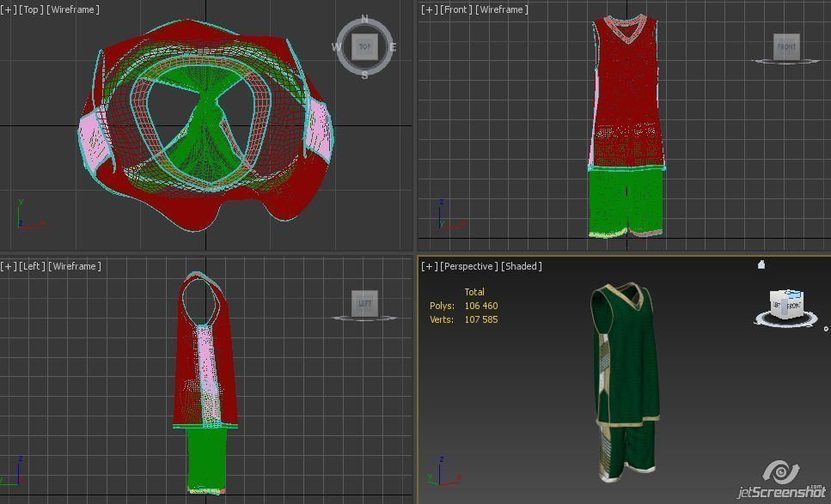The height and width of the screenshot is (504, 831).
Task: Click the Polys value '106 460'
Action: 481,306
